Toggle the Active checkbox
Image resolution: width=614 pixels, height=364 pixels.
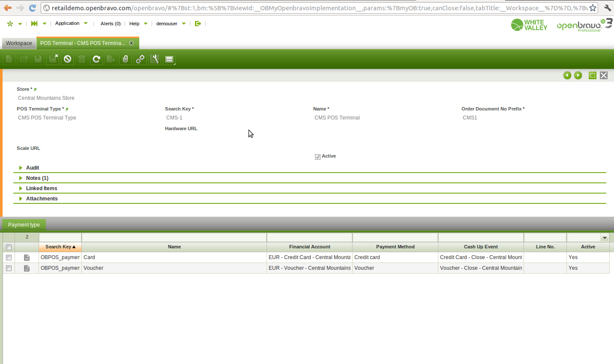[x=317, y=157]
